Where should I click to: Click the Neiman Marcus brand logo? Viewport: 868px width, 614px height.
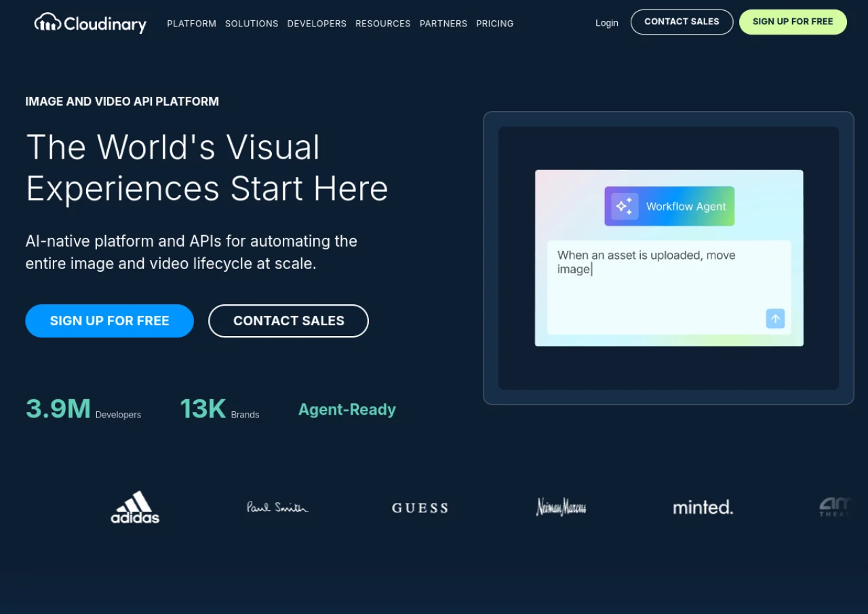[561, 507]
